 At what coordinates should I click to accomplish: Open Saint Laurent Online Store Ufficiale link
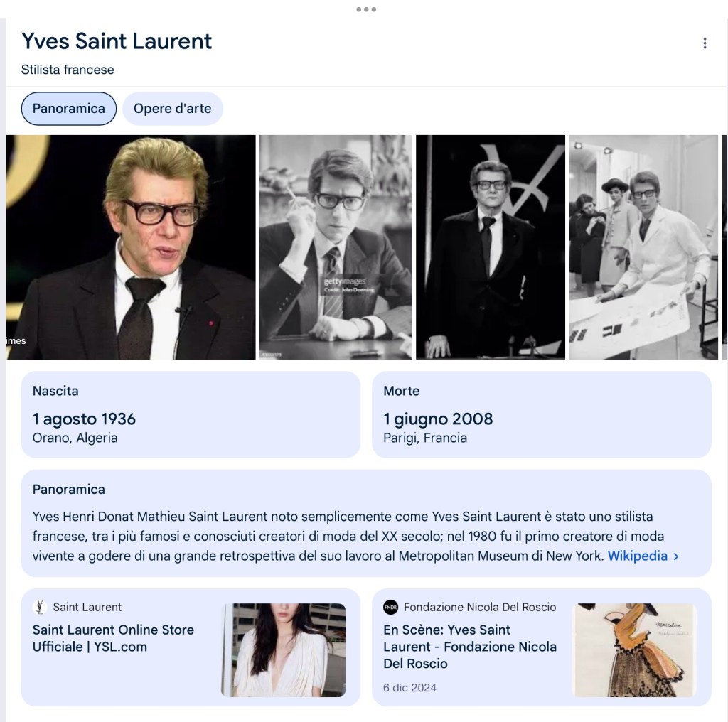pos(113,638)
